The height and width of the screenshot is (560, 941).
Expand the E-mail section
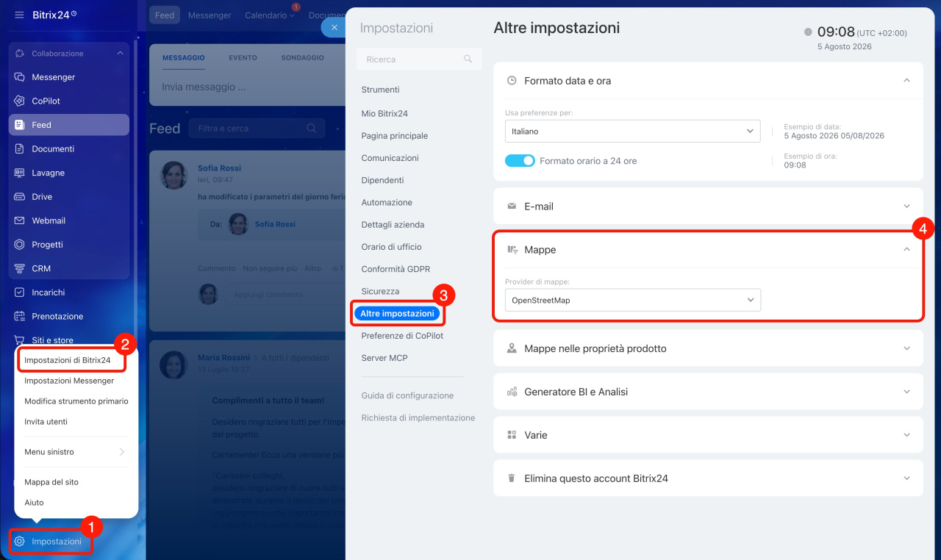click(906, 207)
